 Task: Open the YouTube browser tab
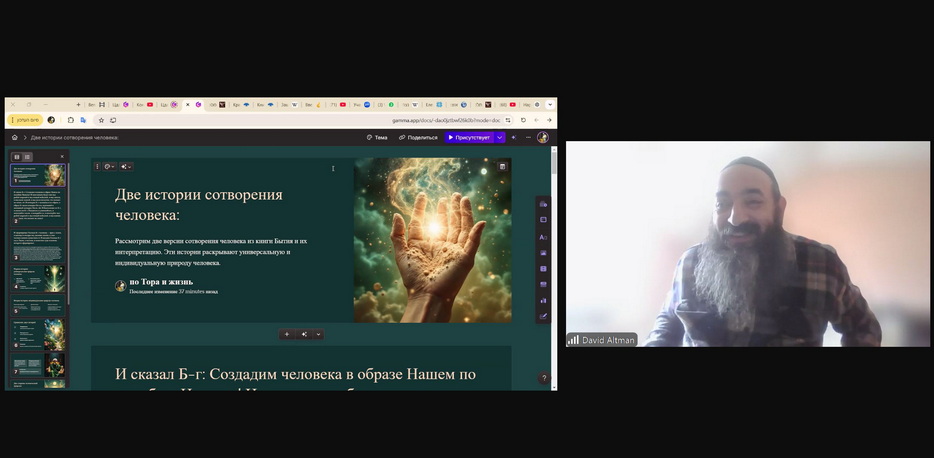343,104
